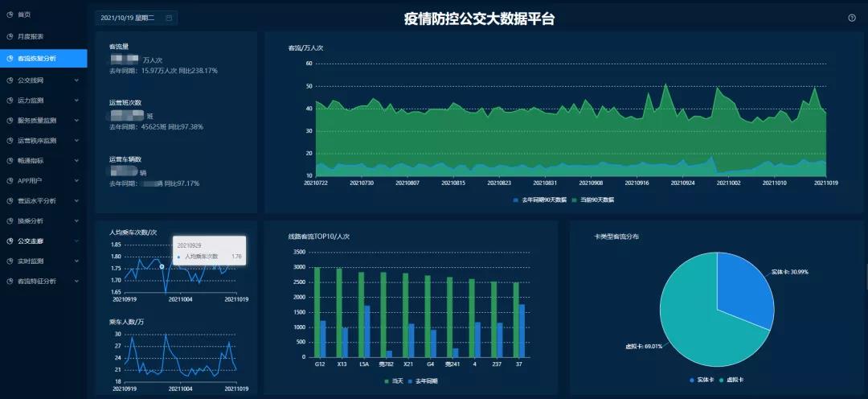Click the icon next to 运力监测
Screen dimensions: 868x399
click(9, 101)
